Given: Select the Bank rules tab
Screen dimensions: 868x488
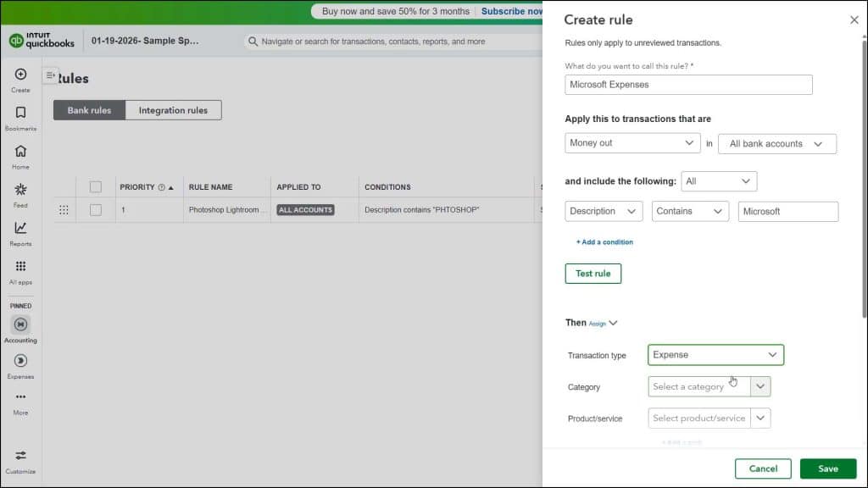Looking at the screenshot, I should coord(88,109).
